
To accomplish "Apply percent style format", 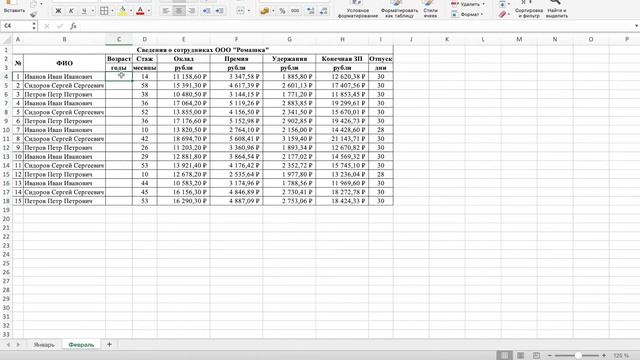I will (x=282, y=11).
